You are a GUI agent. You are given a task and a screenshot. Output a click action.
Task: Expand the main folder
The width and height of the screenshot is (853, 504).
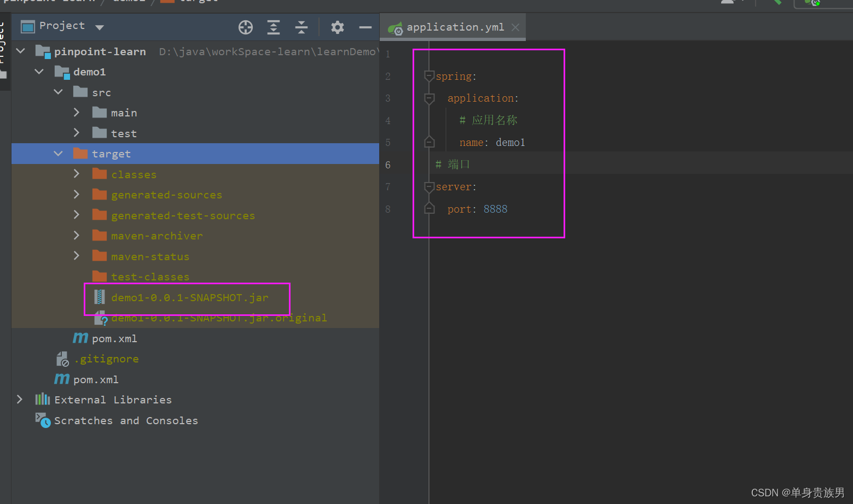[77, 113]
